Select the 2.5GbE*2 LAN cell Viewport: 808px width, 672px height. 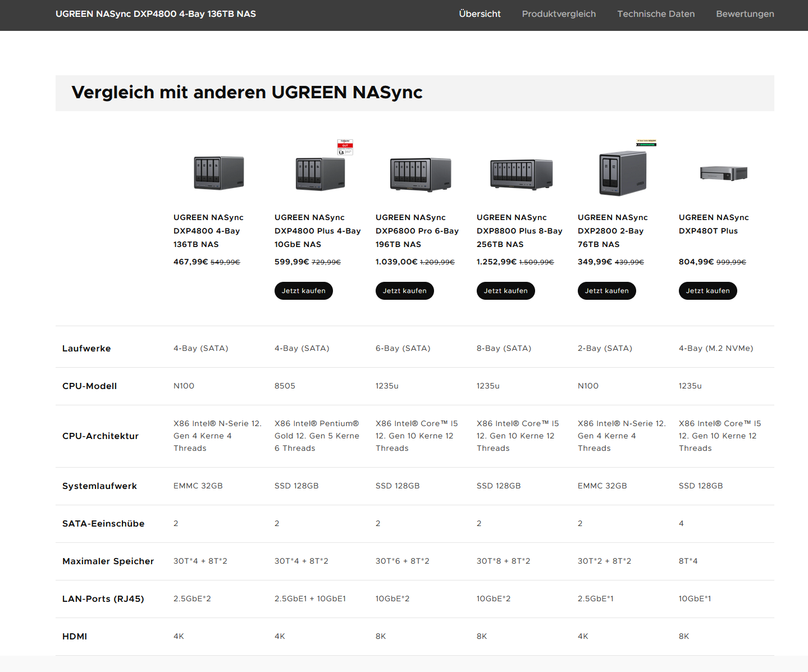point(192,599)
